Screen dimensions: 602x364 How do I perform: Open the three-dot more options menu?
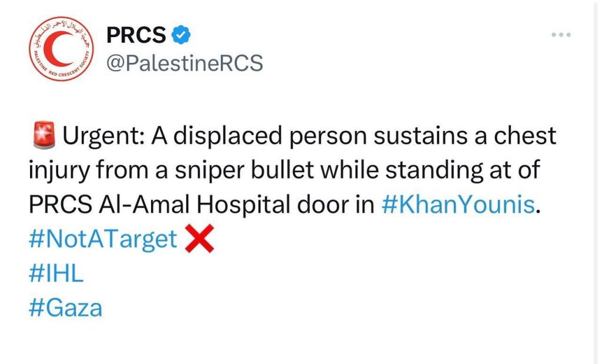tap(561, 35)
